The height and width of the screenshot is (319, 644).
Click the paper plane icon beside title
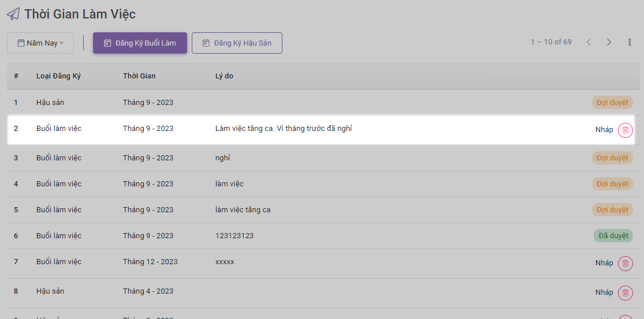tap(13, 14)
